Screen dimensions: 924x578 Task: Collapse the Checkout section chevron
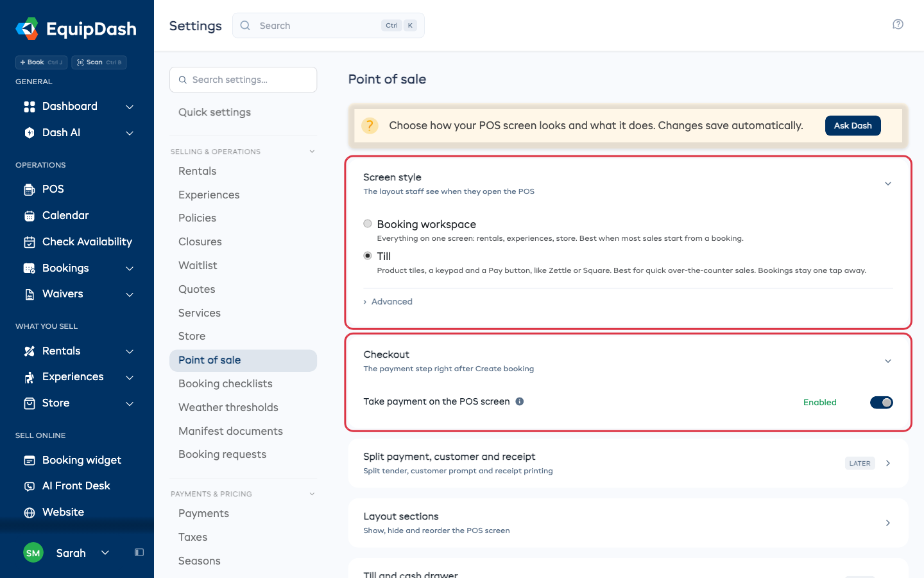point(888,361)
